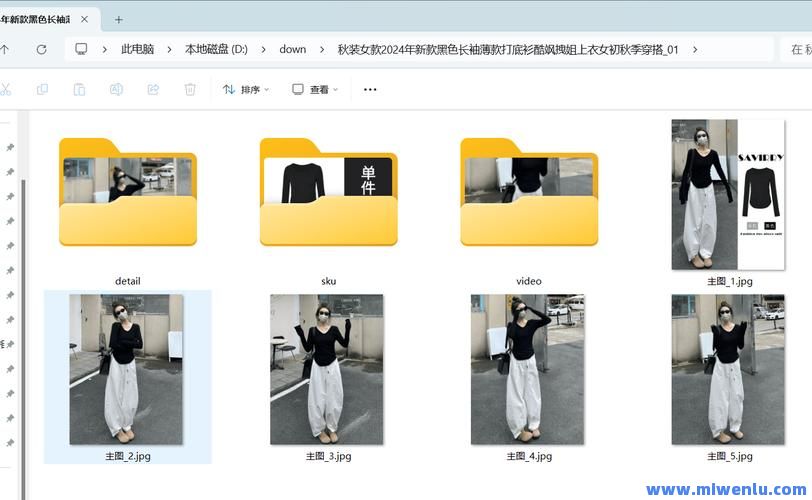Click the left navigation pane scrollbar
The height and width of the screenshot is (500, 812).
pos(25,300)
